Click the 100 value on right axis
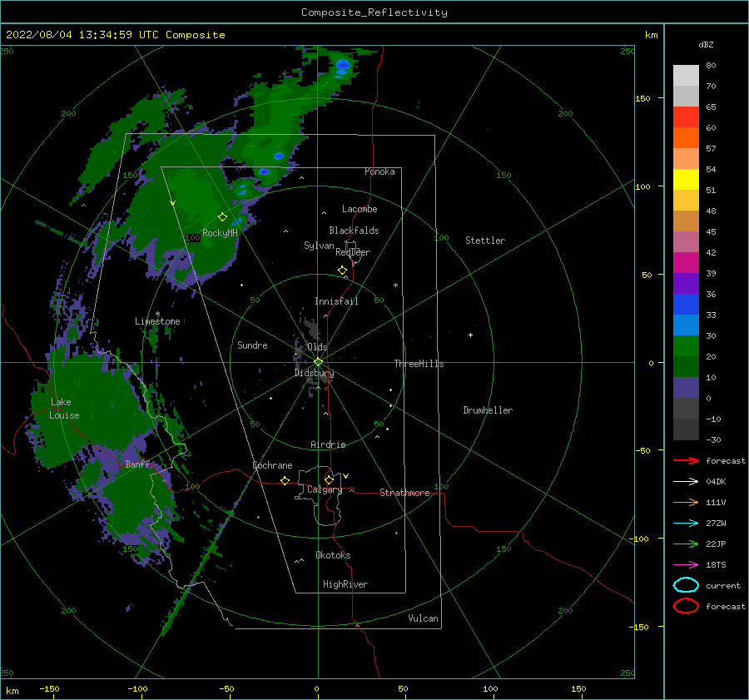Screen dimensions: 749x700 pos(643,186)
